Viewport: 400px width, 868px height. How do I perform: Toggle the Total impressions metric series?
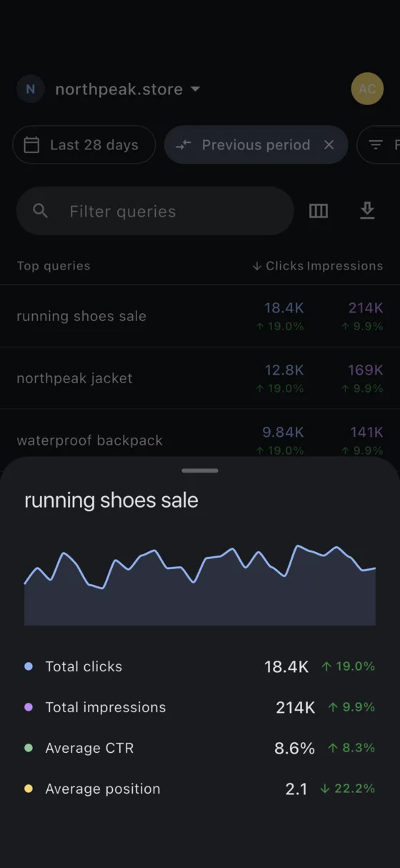[x=200, y=707]
